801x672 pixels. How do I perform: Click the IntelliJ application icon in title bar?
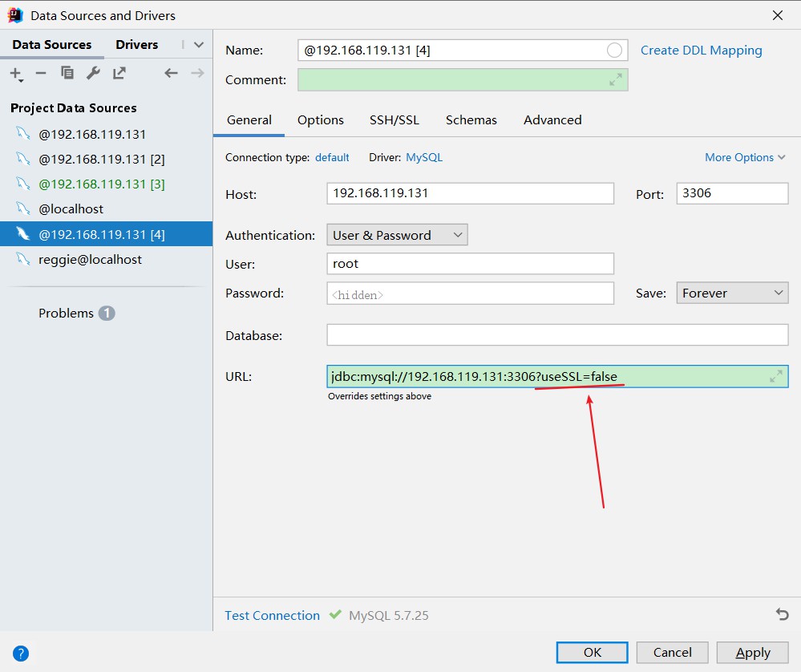point(15,15)
